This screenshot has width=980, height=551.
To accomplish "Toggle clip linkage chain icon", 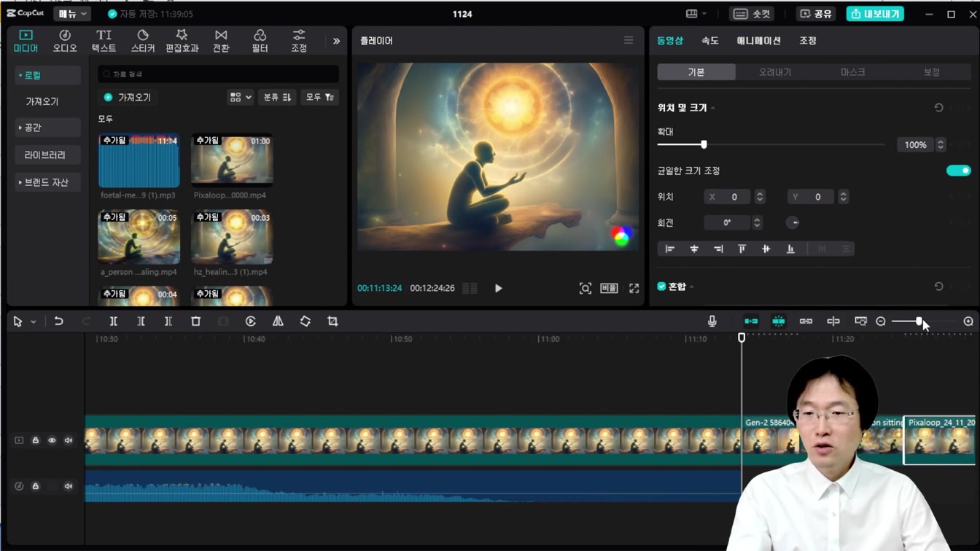I will [806, 321].
